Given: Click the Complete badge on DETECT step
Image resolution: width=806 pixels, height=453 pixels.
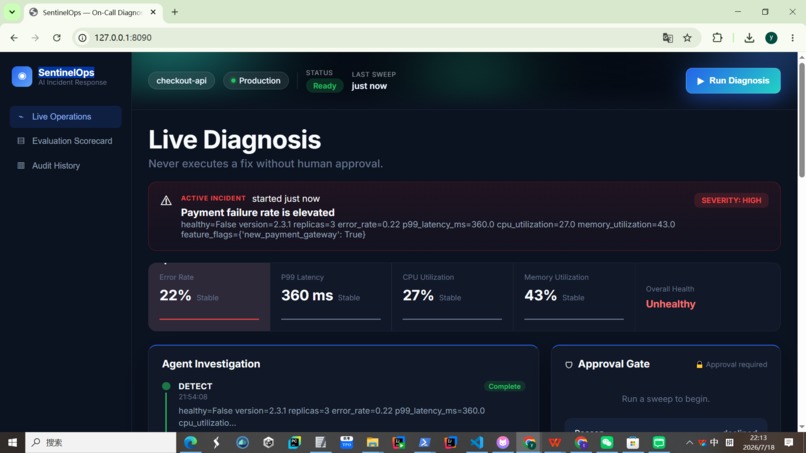Looking at the screenshot, I should click(x=504, y=386).
